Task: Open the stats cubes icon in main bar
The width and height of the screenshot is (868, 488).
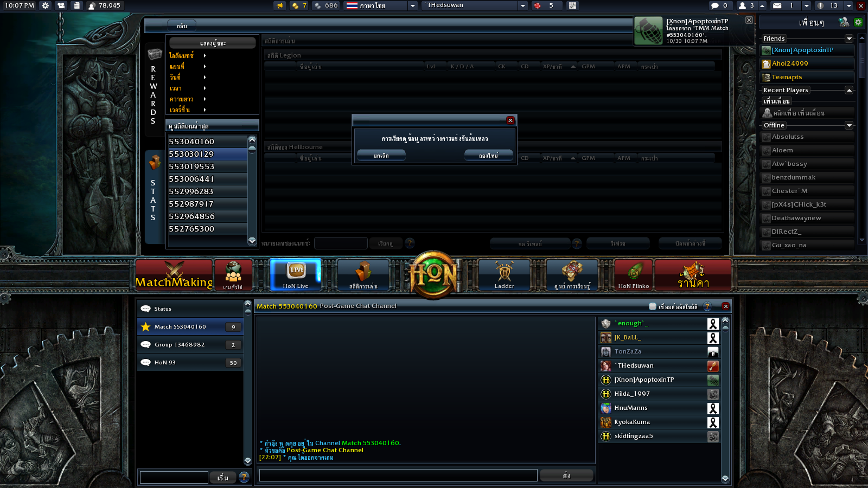Action: pyautogui.click(x=363, y=275)
